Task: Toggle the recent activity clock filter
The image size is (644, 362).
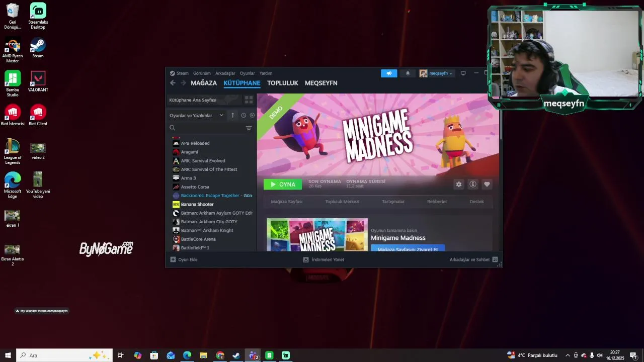Action: point(244,116)
